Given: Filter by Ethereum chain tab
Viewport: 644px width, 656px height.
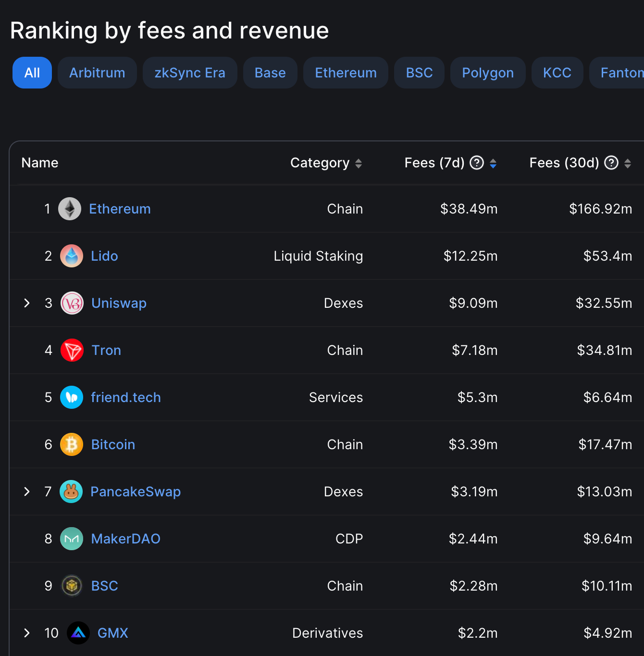Looking at the screenshot, I should pos(346,73).
